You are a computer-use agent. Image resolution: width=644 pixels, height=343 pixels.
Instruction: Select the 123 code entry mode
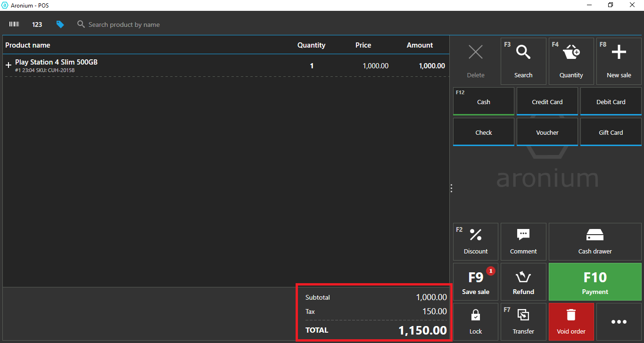pos(37,24)
